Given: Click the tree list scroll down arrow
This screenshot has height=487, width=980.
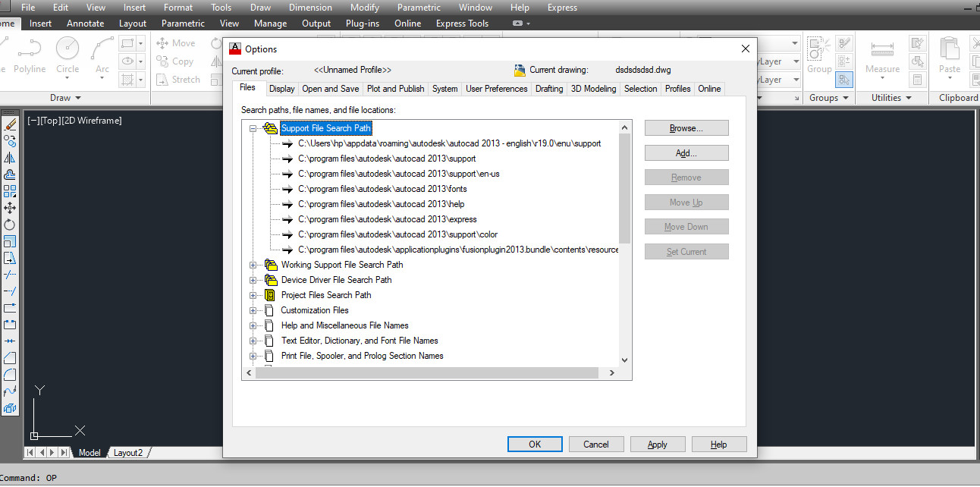Looking at the screenshot, I should pos(624,360).
